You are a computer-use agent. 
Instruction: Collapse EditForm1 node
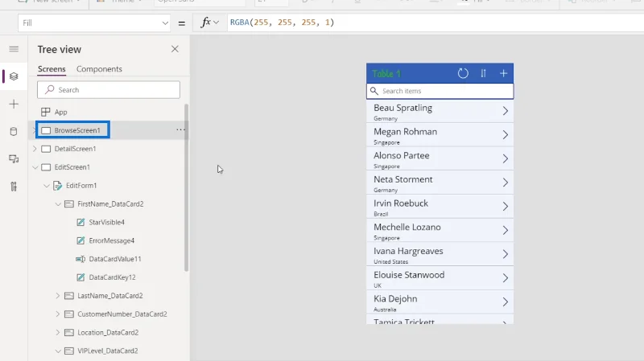[47, 186]
